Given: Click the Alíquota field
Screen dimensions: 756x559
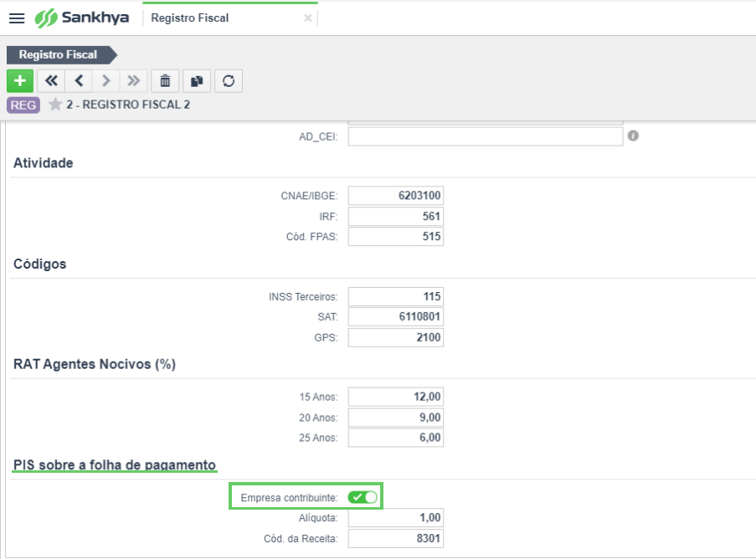Looking at the screenshot, I should point(395,518).
